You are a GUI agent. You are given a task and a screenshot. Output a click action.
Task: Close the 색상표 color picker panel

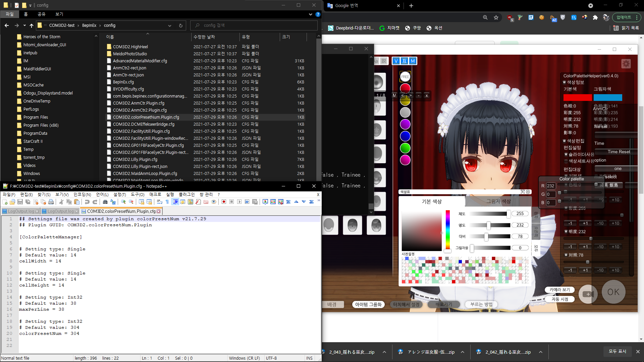pos(528,192)
